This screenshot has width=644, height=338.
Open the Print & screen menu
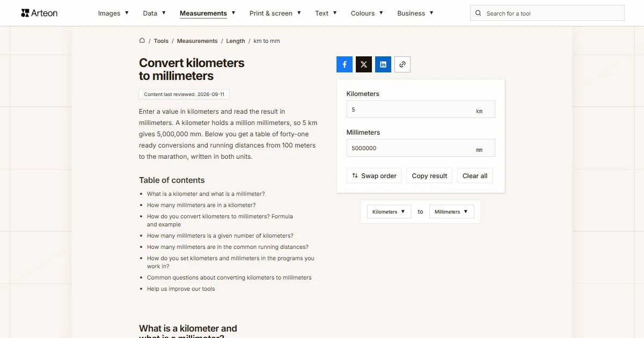[275, 13]
